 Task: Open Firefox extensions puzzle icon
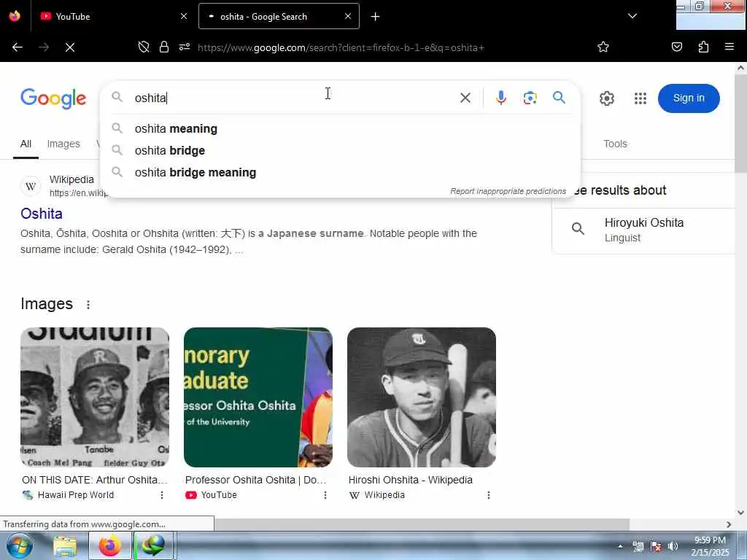click(x=703, y=47)
